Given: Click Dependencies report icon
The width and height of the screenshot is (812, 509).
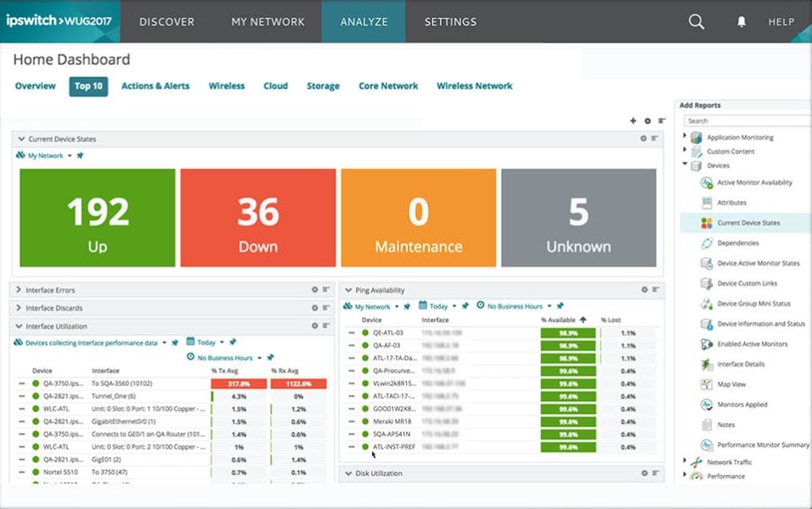Looking at the screenshot, I should (707, 243).
